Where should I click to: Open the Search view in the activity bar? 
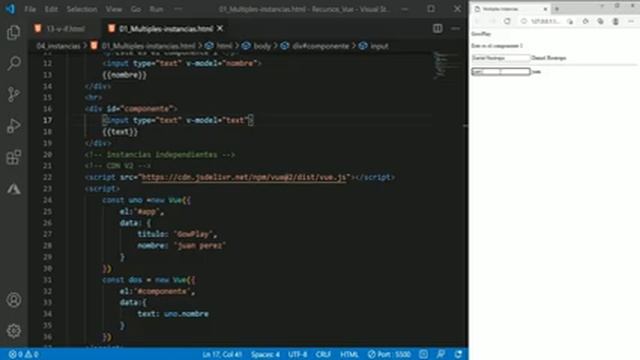13,63
